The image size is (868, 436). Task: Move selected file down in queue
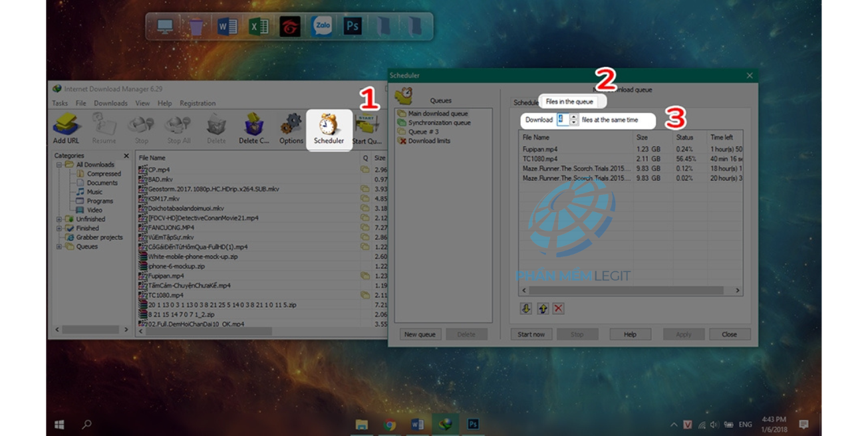526,308
